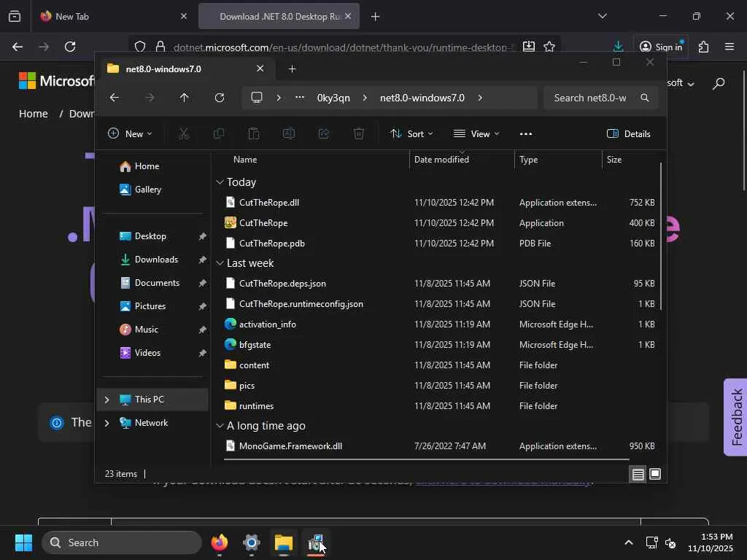Screen dimensions: 747x560
Task: Open the Feedback side button
Action: pyautogui.click(x=735, y=417)
